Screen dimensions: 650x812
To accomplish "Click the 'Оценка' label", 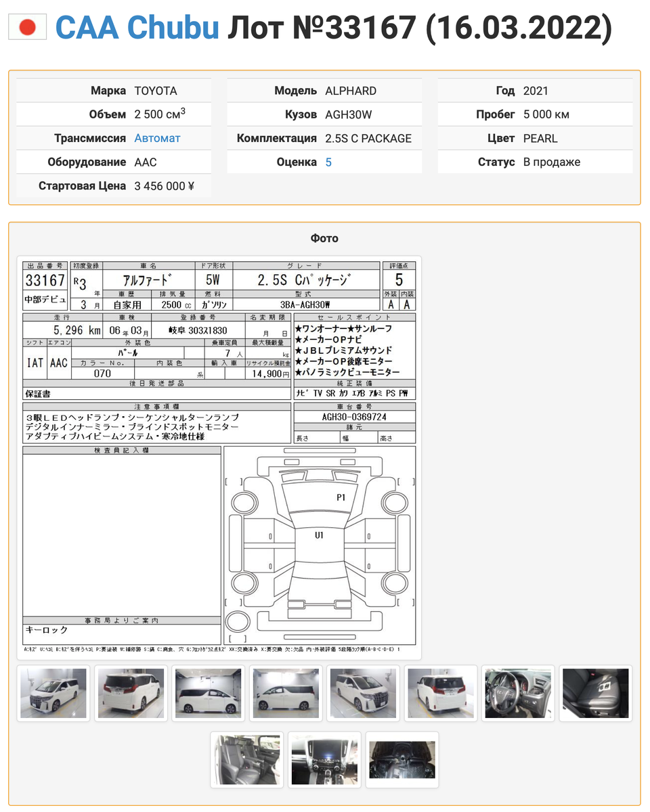I will click(297, 162).
